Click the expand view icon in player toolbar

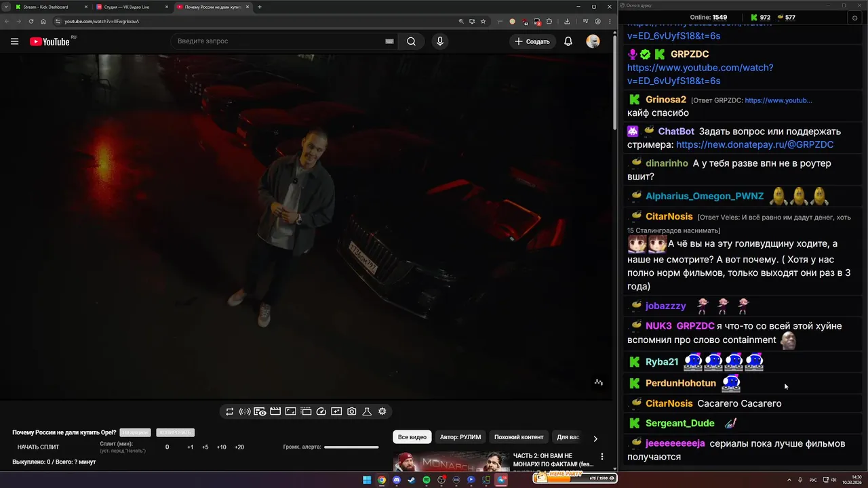coord(291,411)
